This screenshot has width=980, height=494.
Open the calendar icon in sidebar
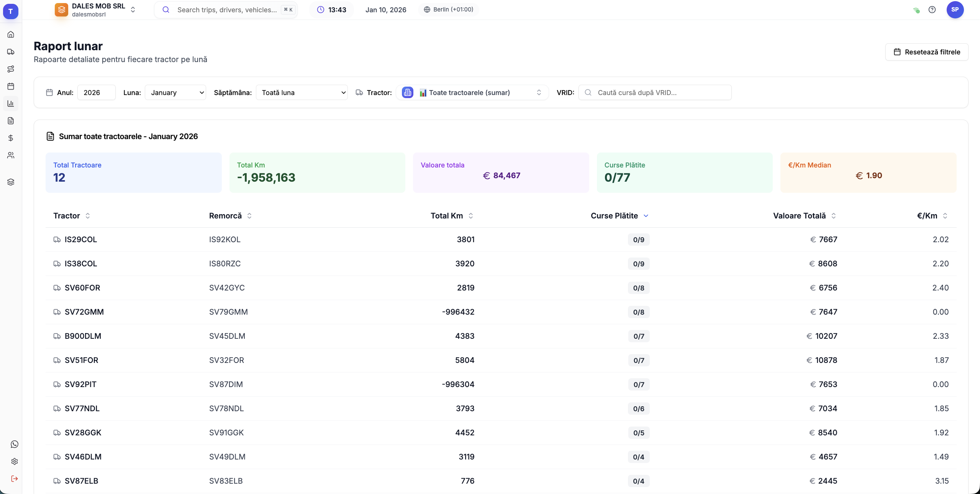point(11,86)
